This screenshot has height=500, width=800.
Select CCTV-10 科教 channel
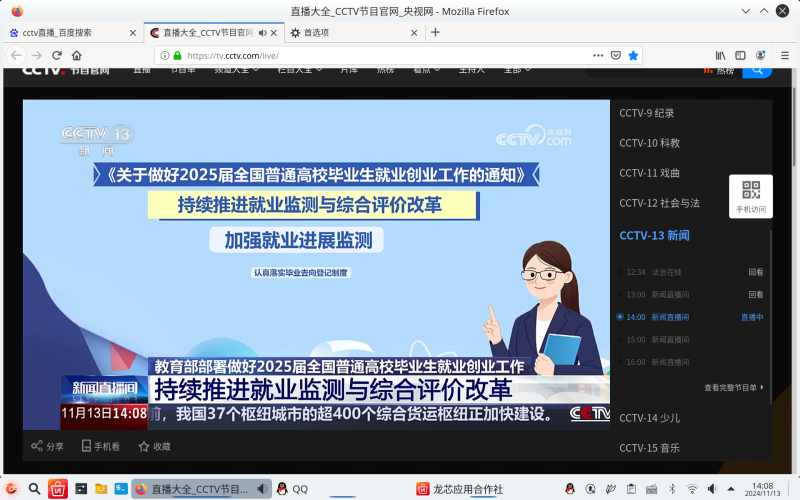tap(649, 143)
